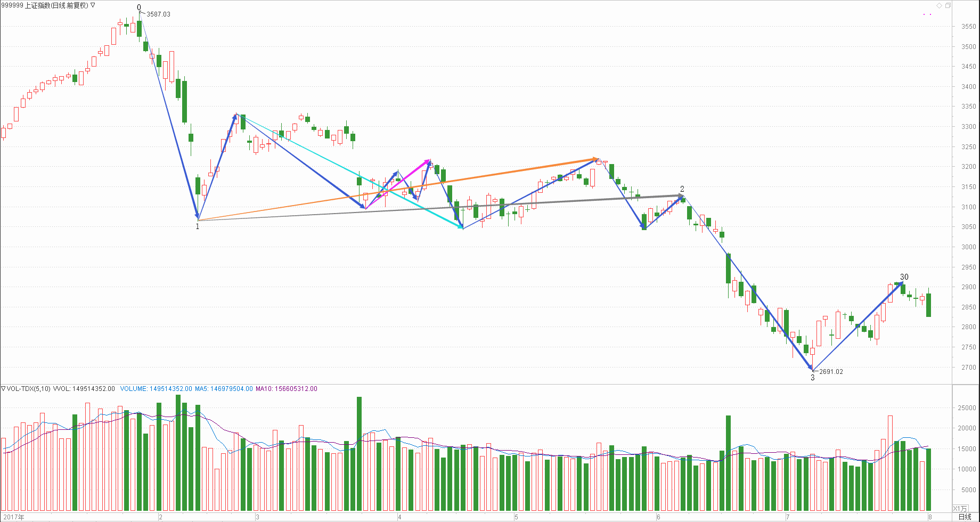Click the 3587.03 high price label
This screenshot has width=980, height=522.
158,14
